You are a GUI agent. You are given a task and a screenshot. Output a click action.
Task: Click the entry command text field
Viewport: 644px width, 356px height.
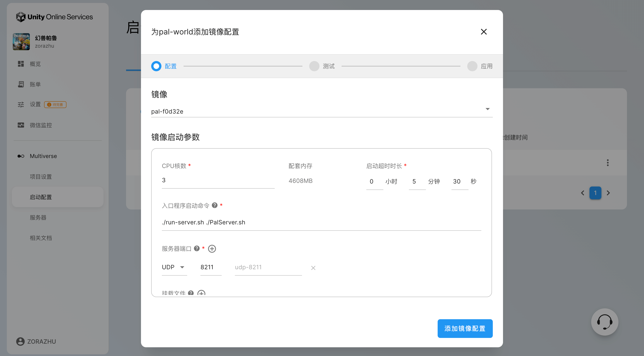click(x=321, y=222)
